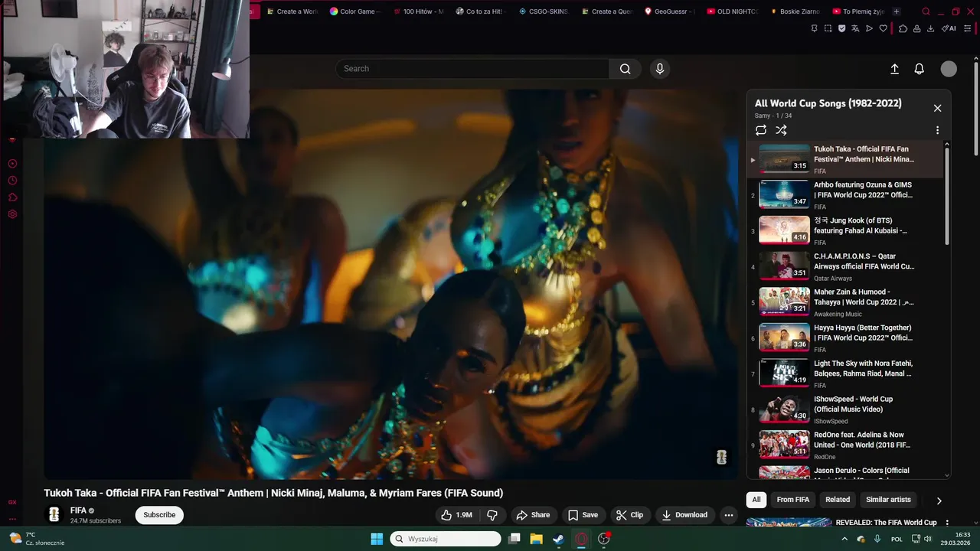Viewport: 980px width, 551px height.
Task: Open YouTube notifications bell
Action: (920, 69)
